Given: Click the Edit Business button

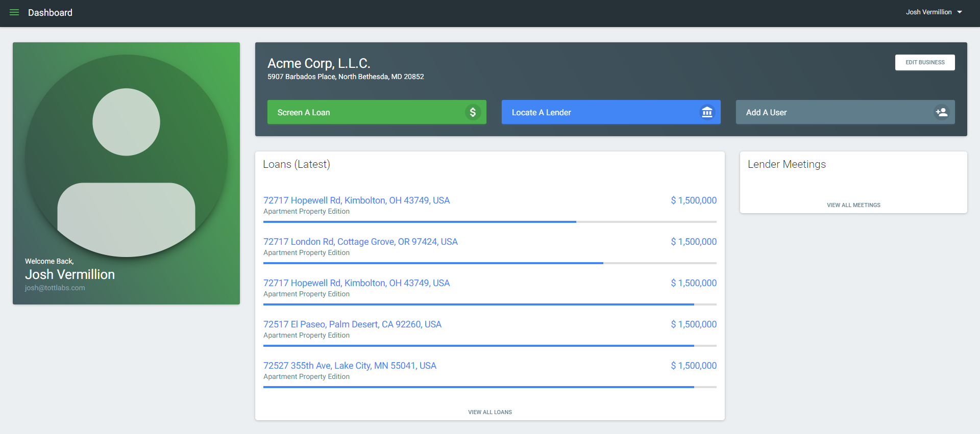Looking at the screenshot, I should pyautogui.click(x=925, y=62).
